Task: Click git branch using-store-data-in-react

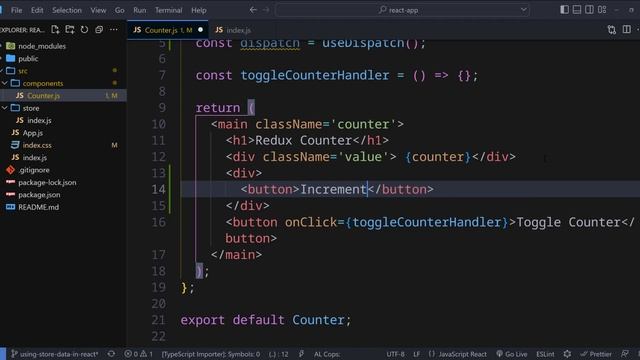Action: click(x=55, y=354)
